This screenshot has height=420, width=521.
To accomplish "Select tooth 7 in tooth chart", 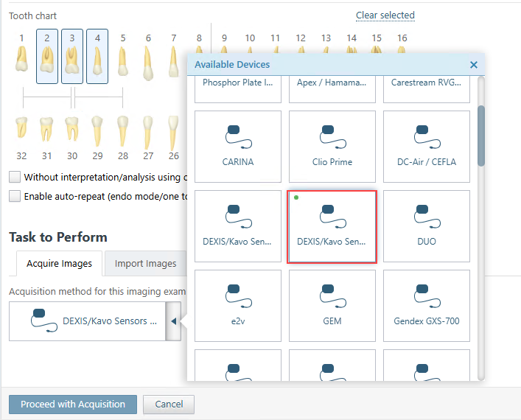I will (x=173, y=56).
